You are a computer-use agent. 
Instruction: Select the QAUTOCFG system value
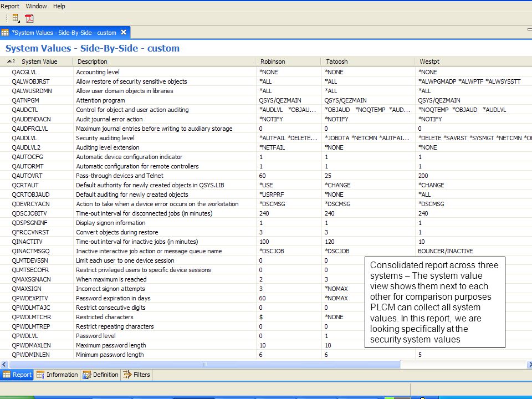(x=27, y=157)
